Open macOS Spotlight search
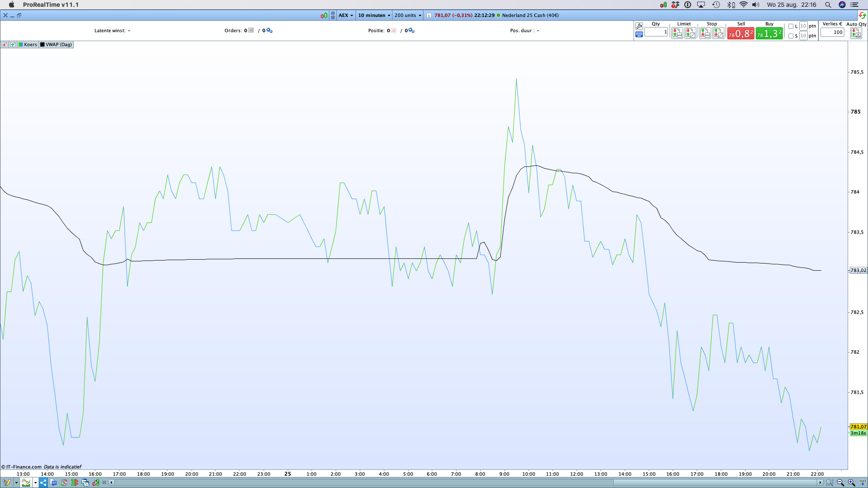This screenshot has width=868, height=488. (x=828, y=5)
